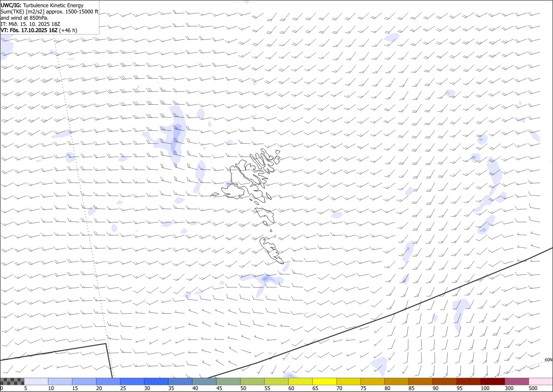Click the legend scale value "100"
This screenshot has width=553, height=392.
tap(485, 388)
